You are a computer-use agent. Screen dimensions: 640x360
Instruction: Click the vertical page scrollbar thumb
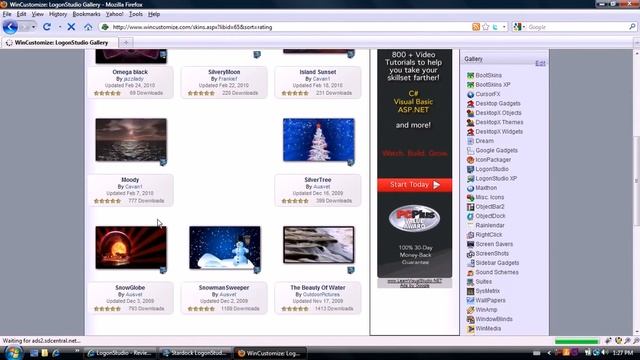636,181
